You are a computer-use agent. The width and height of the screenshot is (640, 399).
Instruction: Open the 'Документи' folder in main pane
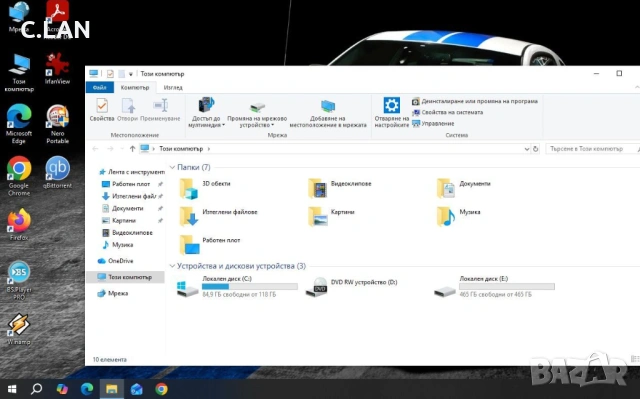pyautogui.click(x=464, y=188)
